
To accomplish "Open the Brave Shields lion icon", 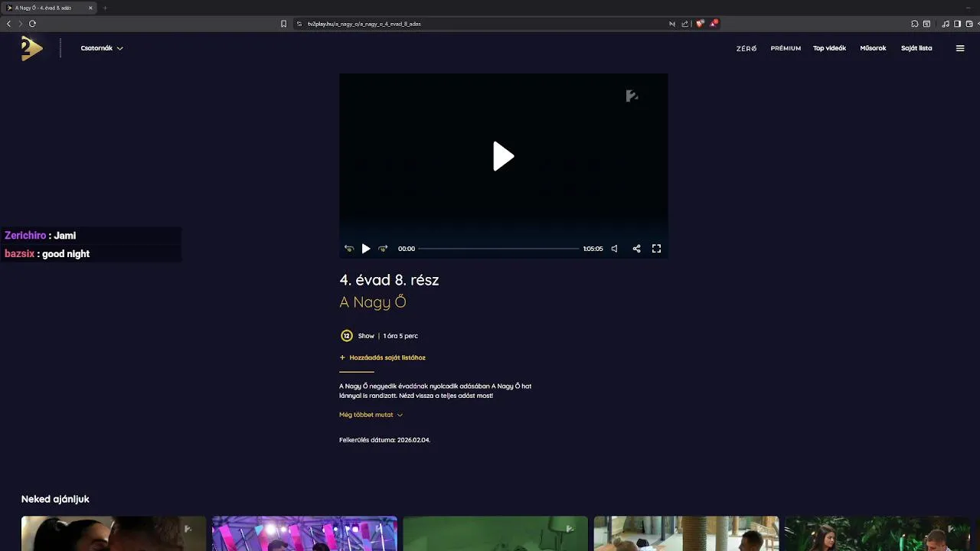I will tap(700, 24).
